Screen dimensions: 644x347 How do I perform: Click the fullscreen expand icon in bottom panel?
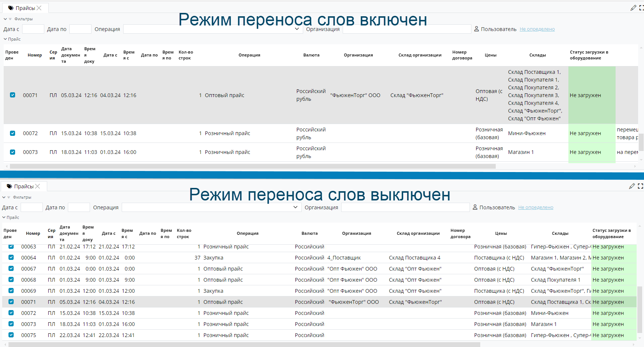[640, 186]
